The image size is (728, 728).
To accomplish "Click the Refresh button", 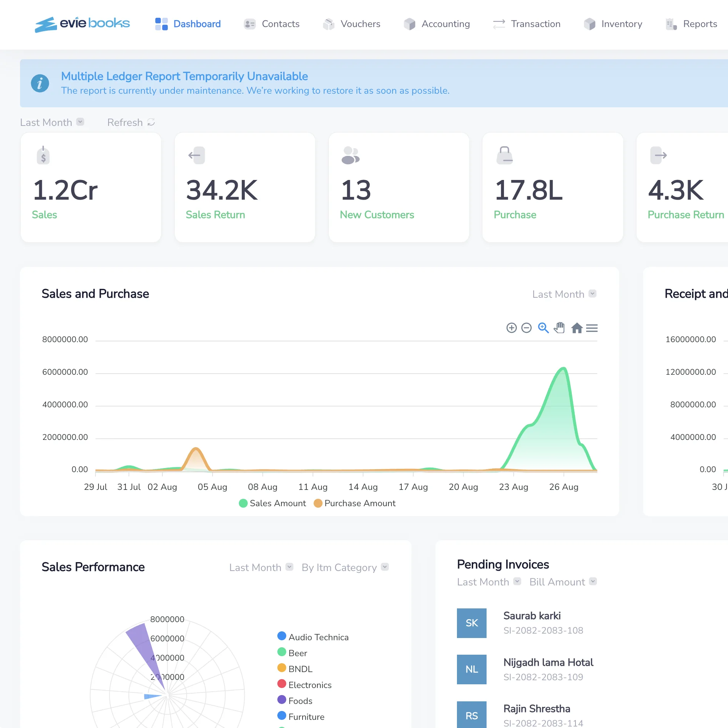I will (131, 122).
